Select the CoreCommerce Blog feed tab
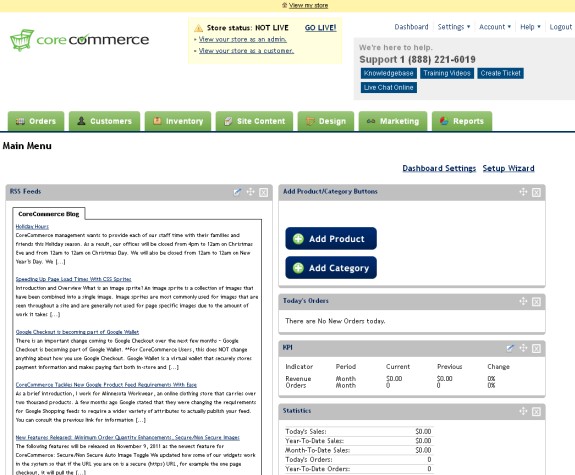 click(49, 214)
